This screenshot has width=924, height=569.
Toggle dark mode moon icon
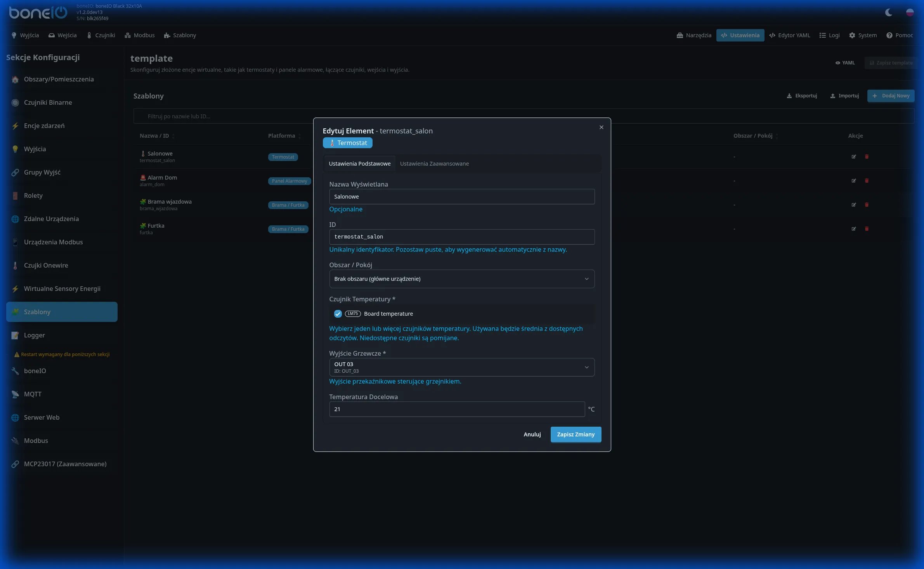(x=888, y=12)
